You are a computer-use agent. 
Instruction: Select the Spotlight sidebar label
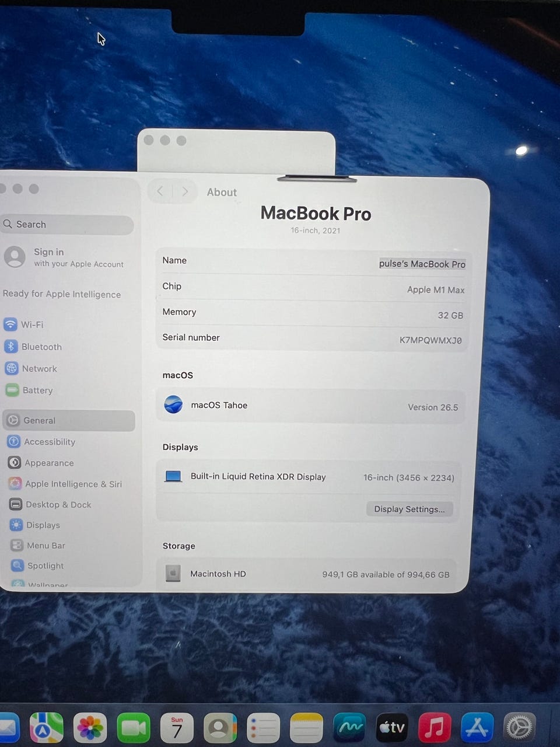[x=45, y=566]
